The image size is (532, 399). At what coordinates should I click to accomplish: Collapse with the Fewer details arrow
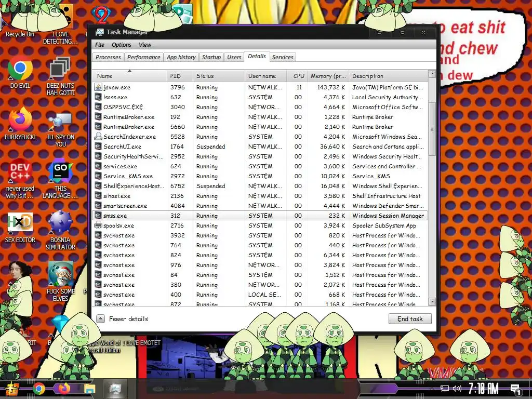100,318
